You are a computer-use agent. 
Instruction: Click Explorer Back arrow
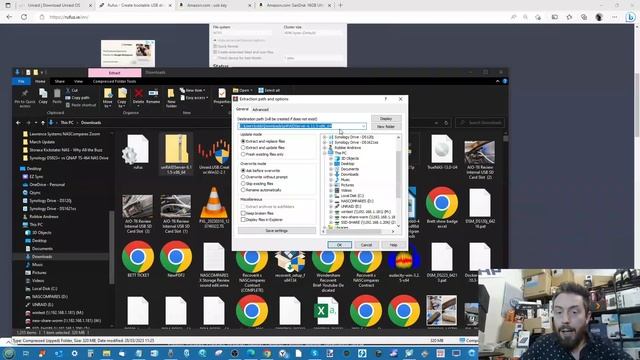(x=18, y=122)
